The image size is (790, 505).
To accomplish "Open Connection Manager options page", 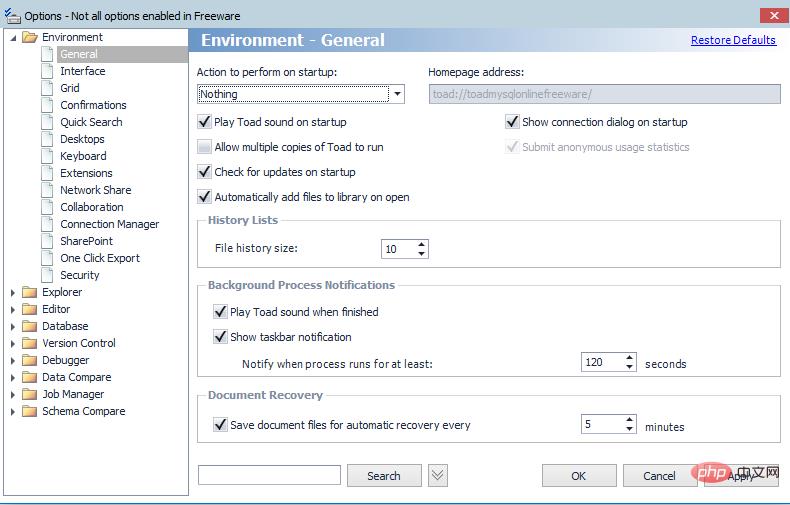I will click(x=109, y=224).
